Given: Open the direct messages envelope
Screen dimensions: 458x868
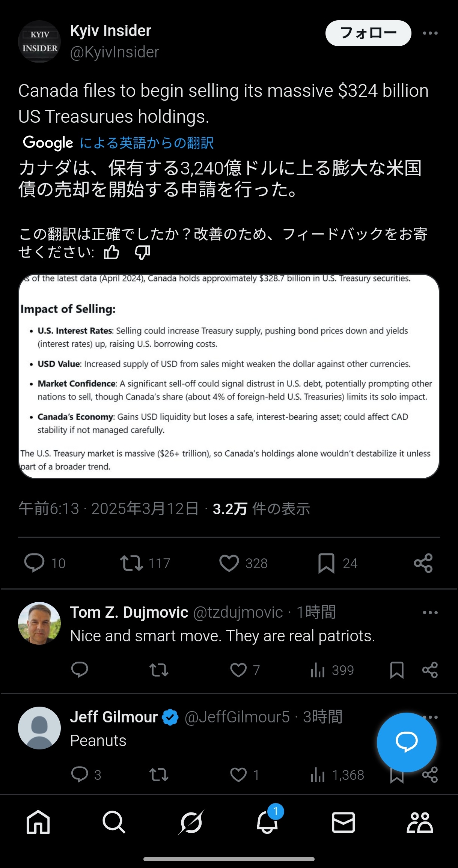Looking at the screenshot, I should tap(343, 822).
